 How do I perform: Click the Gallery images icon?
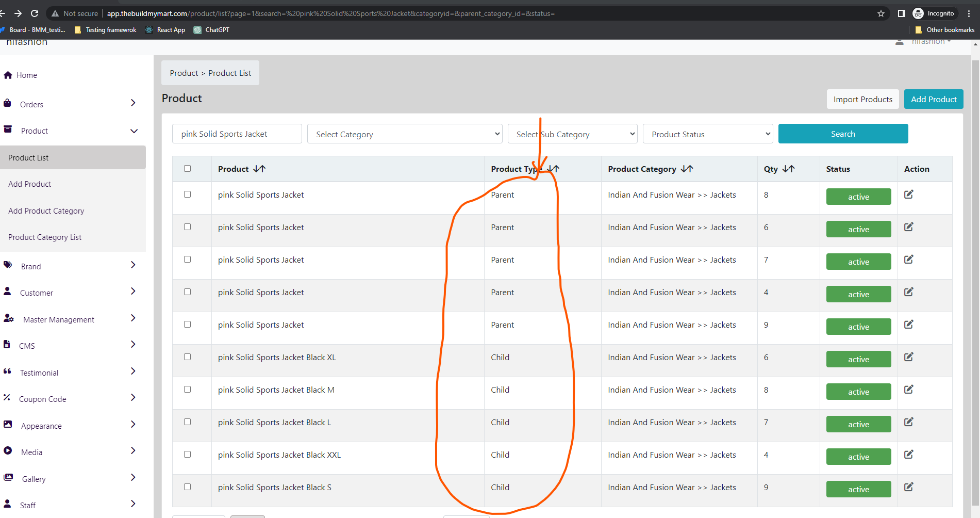8,478
